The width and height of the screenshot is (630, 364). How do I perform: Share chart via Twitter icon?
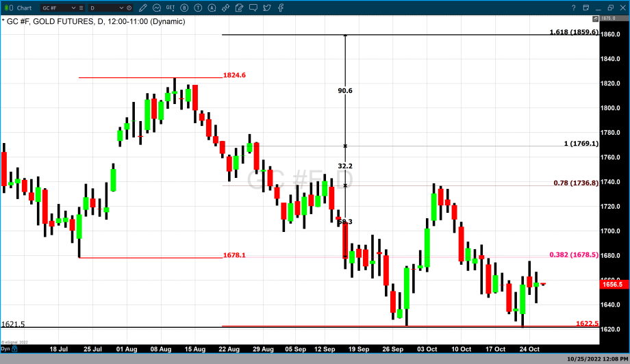(266, 8)
